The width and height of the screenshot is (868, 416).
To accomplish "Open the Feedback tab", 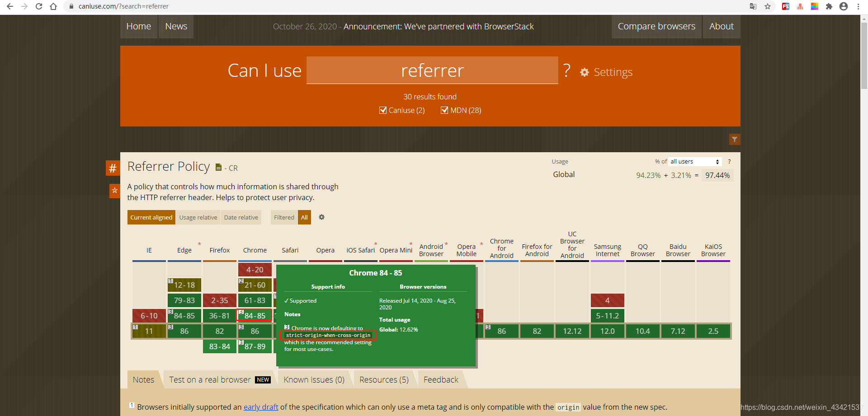I will click(441, 380).
